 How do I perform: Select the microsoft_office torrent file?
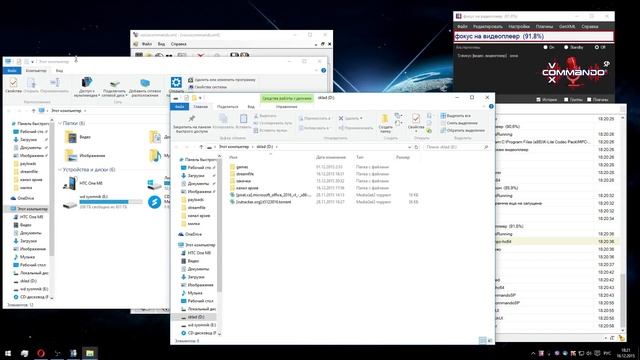click(271, 195)
